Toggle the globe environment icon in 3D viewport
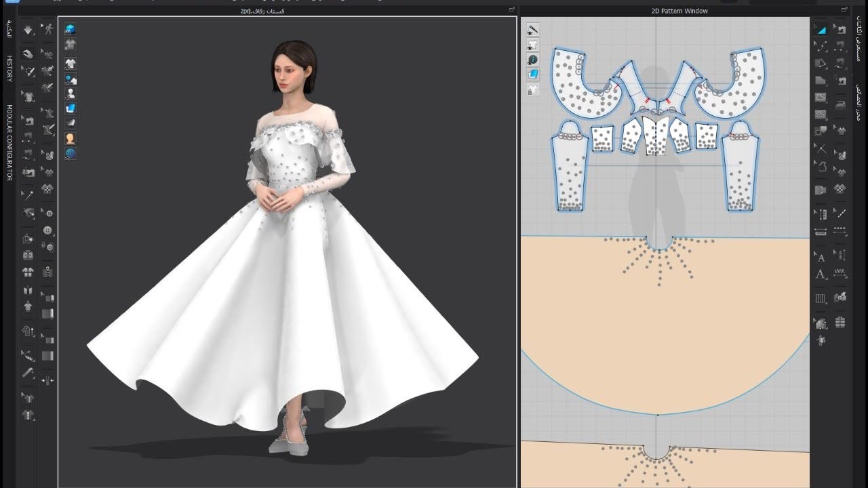This screenshot has height=488, width=868. pos(71,154)
